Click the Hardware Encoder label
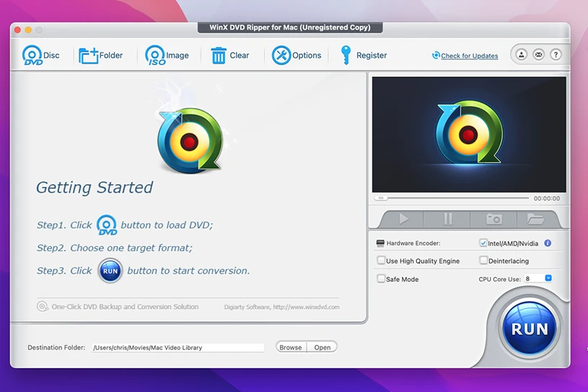Image resolution: width=588 pixels, height=392 pixels. pyautogui.click(x=413, y=243)
